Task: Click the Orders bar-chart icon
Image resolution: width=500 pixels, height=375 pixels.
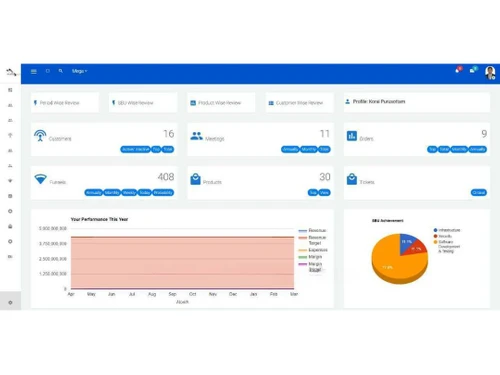Action: pyautogui.click(x=352, y=136)
